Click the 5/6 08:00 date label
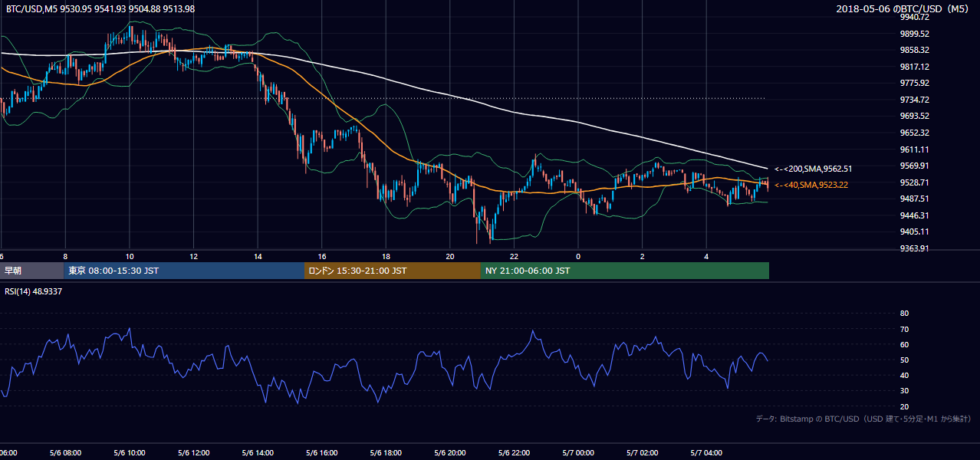The image size is (980, 460). pyautogui.click(x=66, y=453)
